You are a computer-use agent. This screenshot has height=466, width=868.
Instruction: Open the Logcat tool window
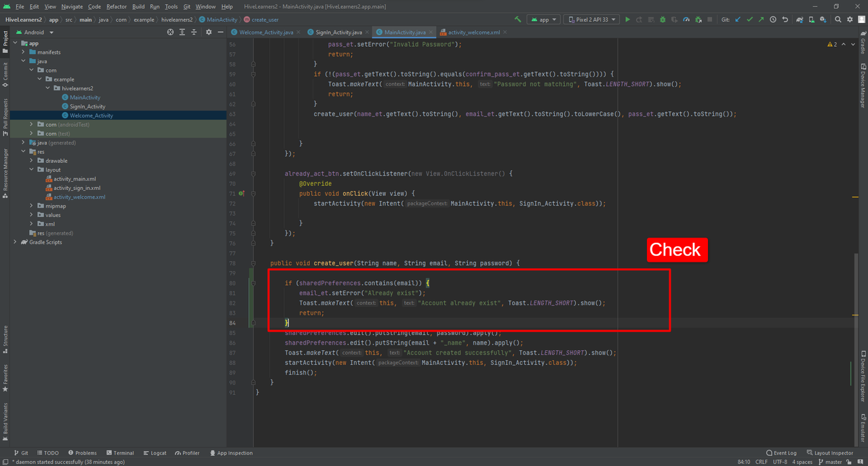155,453
